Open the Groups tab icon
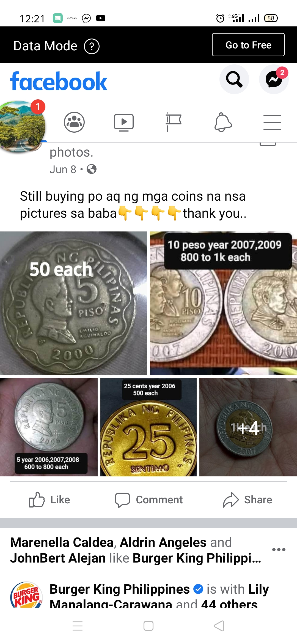The image size is (297, 644). click(74, 122)
